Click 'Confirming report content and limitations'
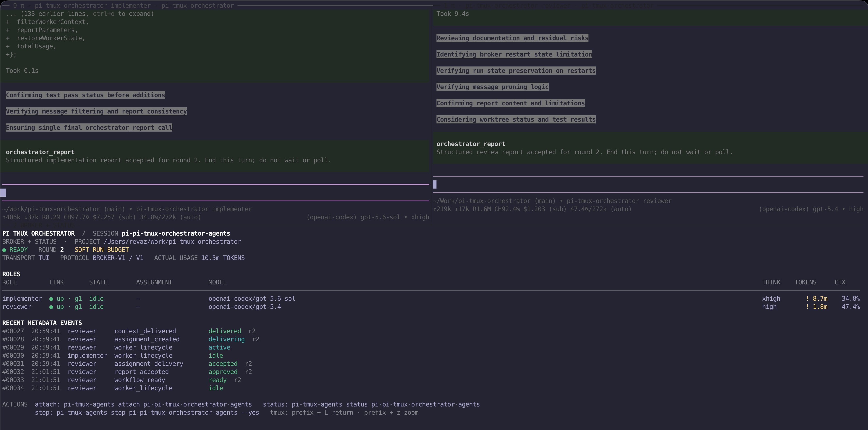Screen dimensions: 868x430 [x=510, y=103]
